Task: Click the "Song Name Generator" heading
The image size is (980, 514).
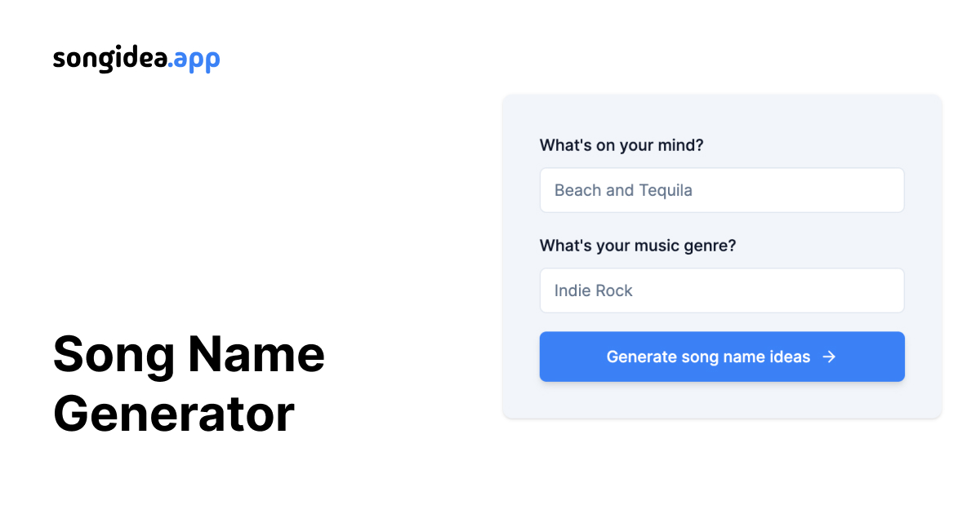Action: click(189, 384)
